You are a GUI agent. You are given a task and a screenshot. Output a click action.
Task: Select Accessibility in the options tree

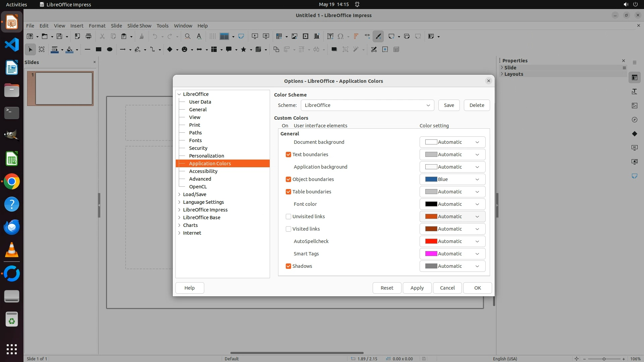[x=203, y=171]
